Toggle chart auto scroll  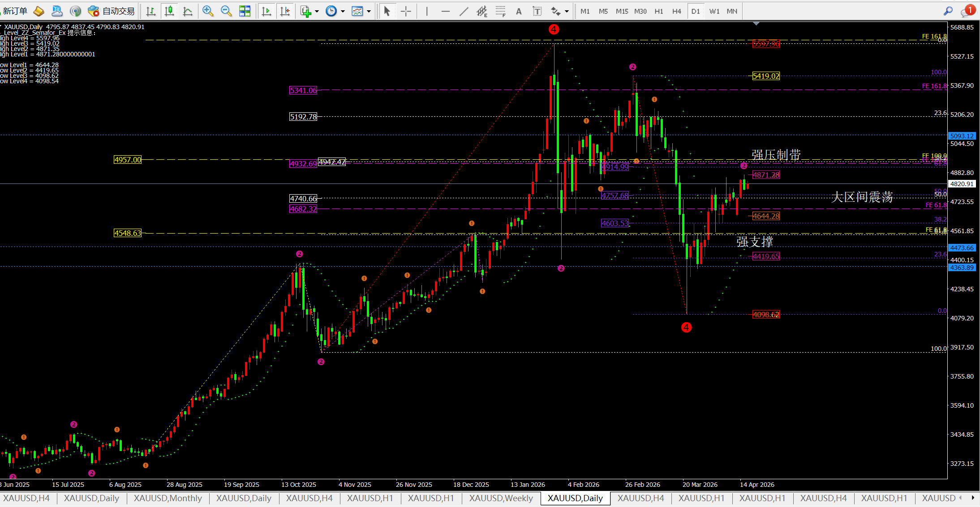266,11
